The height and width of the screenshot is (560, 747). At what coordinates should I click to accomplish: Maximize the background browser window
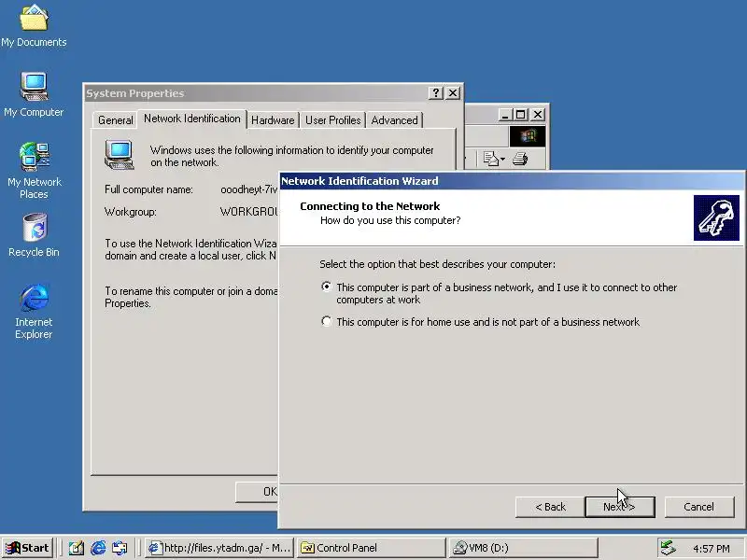(521, 114)
